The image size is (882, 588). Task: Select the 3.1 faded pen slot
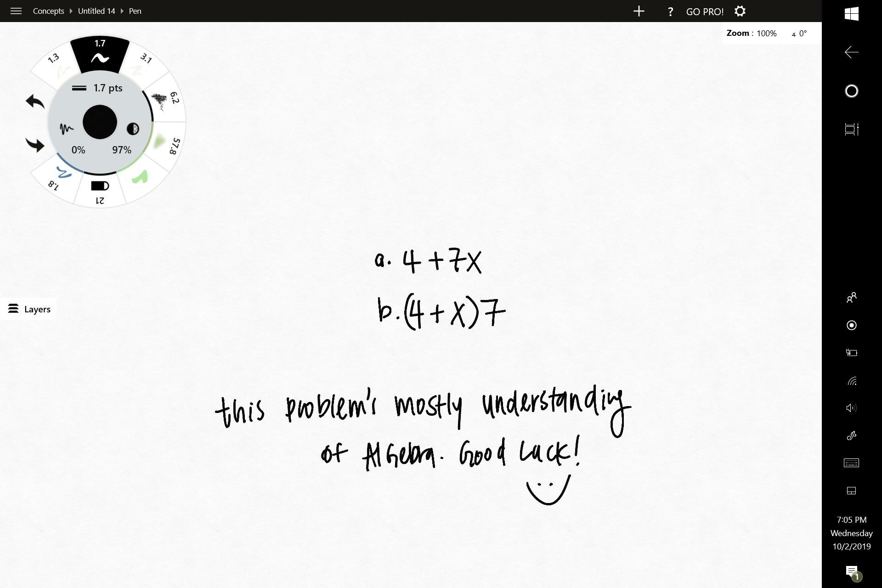pyautogui.click(x=141, y=64)
